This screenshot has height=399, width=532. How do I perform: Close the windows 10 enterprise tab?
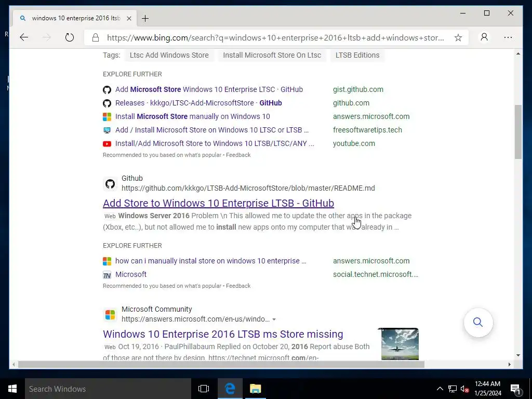click(129, 18)
